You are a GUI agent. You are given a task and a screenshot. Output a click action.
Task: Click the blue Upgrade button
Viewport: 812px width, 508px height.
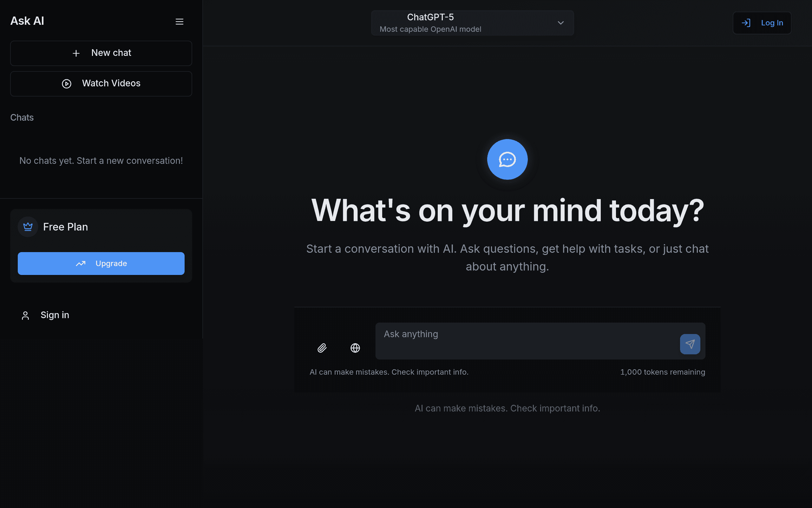101,264
